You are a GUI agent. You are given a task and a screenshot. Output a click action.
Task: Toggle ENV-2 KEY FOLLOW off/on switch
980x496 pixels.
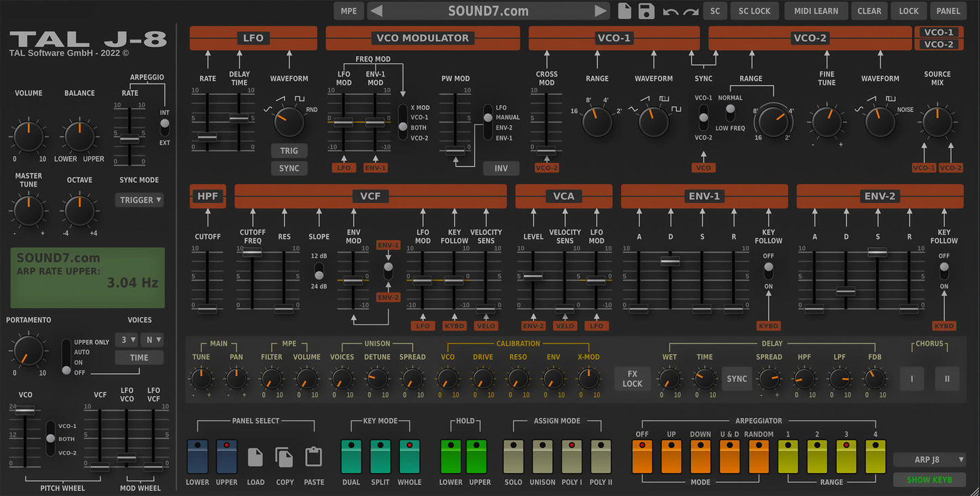944,271
